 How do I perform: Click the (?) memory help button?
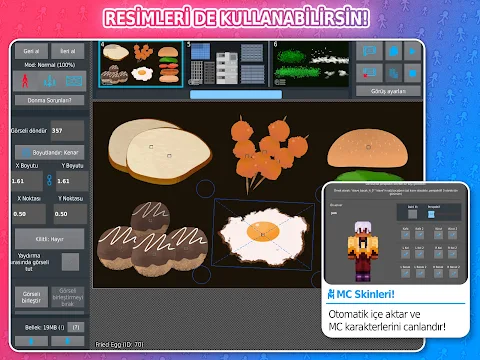76,327
